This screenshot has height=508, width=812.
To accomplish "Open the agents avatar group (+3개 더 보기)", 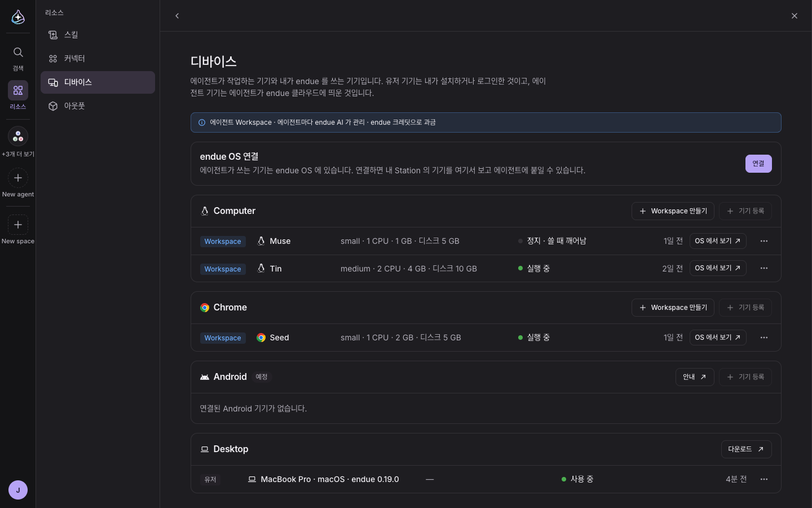I will pos(18,136).
